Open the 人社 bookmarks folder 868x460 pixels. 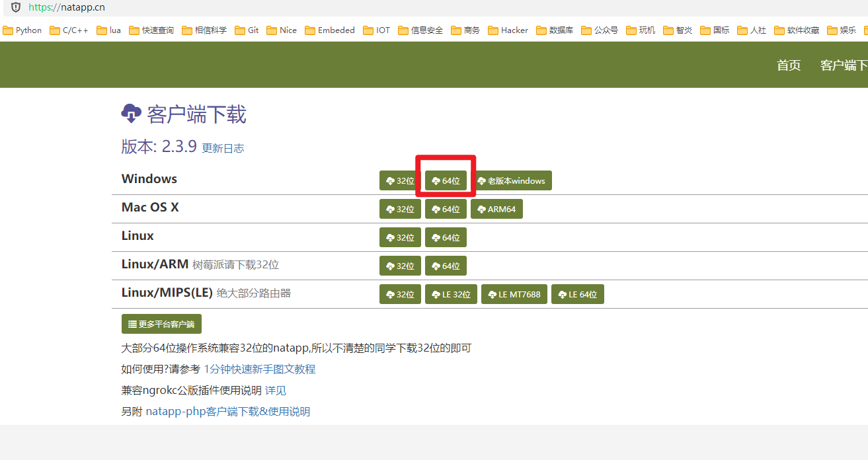coord(752,30)
